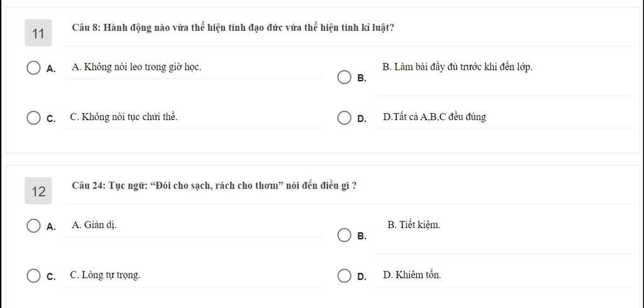Select radio option A for question 12
Viewport: 644px width, 308px height.
(33, 226)
